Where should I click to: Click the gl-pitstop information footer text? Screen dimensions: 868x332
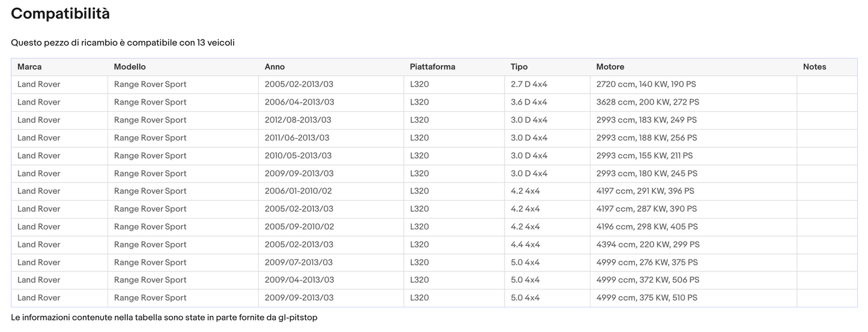coord(164,317)
